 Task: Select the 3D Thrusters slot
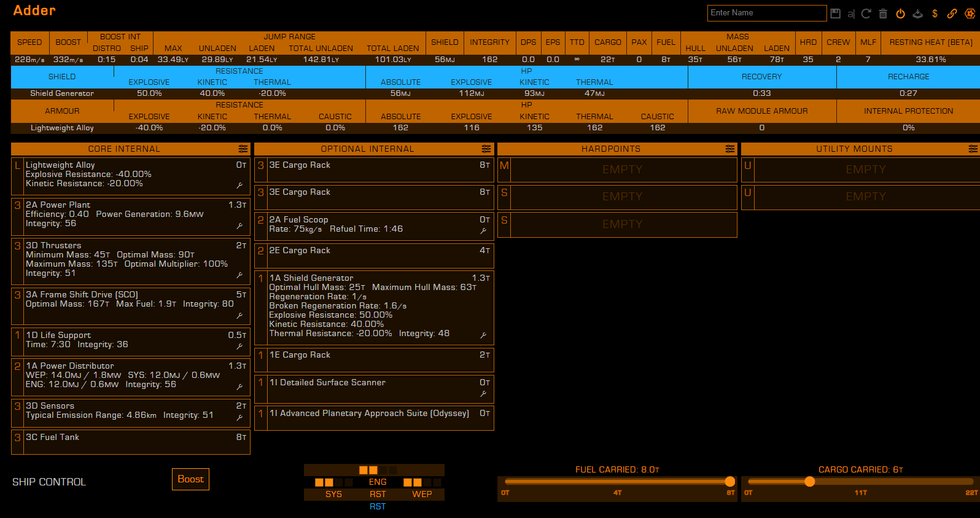[x=131, y=262]
